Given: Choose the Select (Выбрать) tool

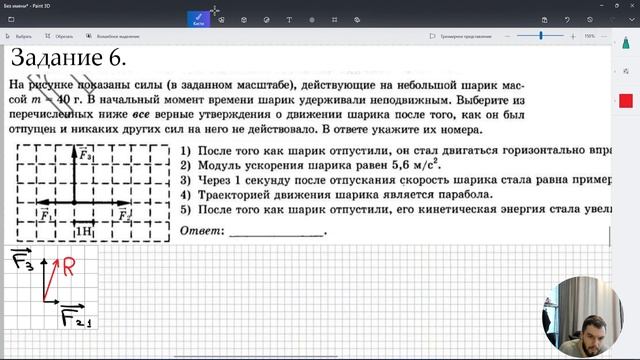Looking at the screenshot, I should 19,36.
